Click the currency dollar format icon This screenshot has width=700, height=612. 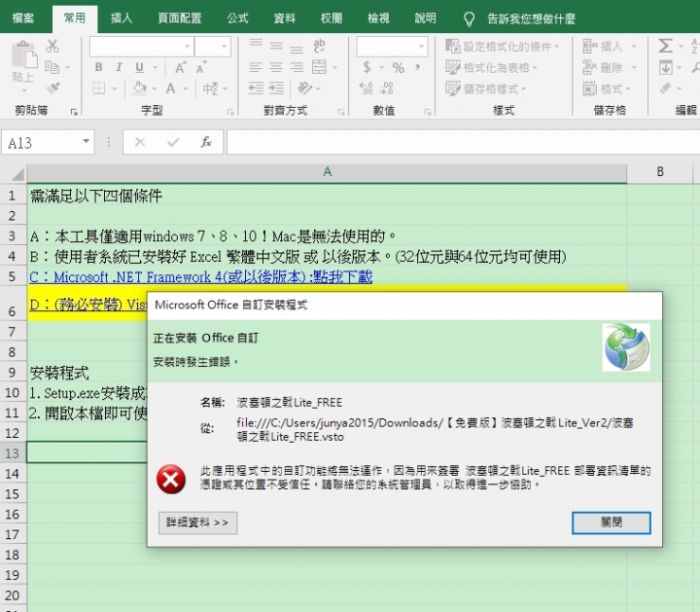pos(367,67)
